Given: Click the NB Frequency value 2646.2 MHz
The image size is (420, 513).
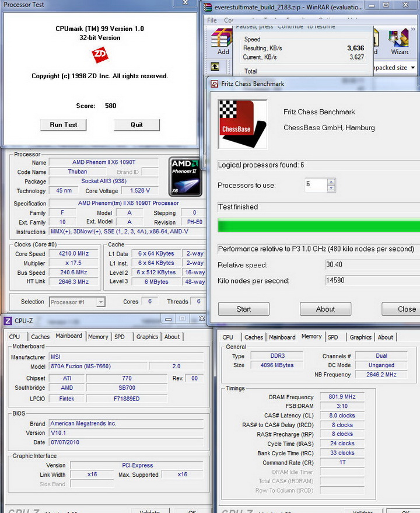Looking at the screenshot, I should pos(381,375).
